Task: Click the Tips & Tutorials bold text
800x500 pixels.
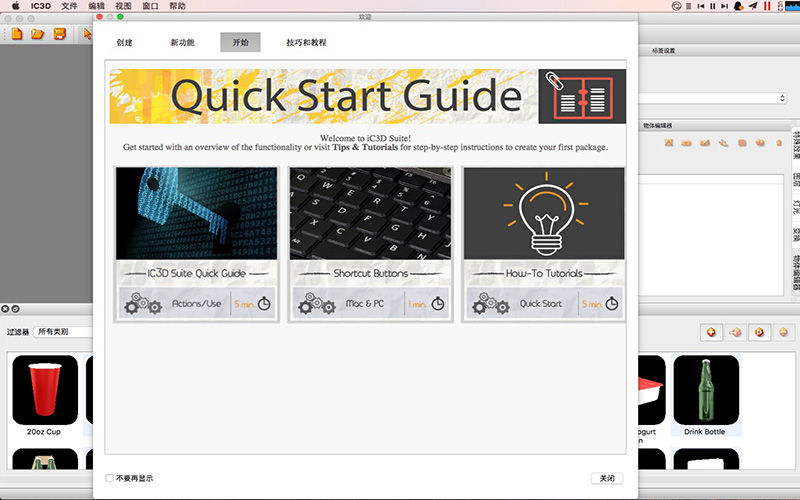Action: click(365, 147)
